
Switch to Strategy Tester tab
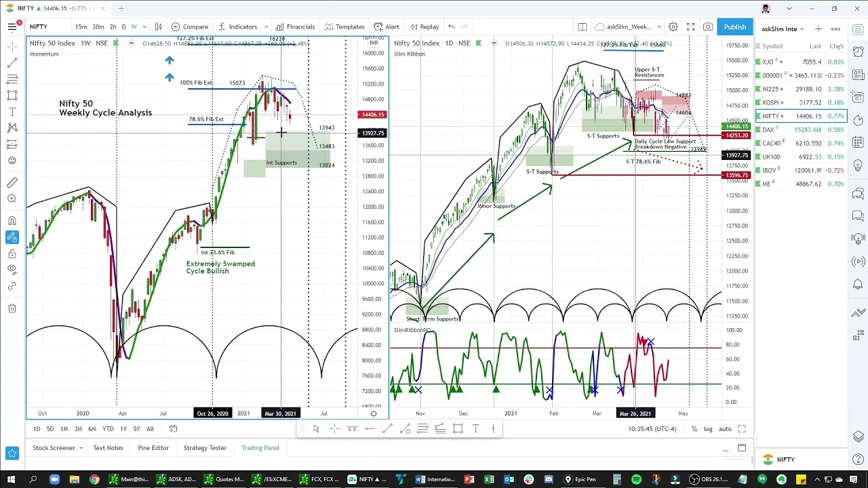click(x=205, y=448)
